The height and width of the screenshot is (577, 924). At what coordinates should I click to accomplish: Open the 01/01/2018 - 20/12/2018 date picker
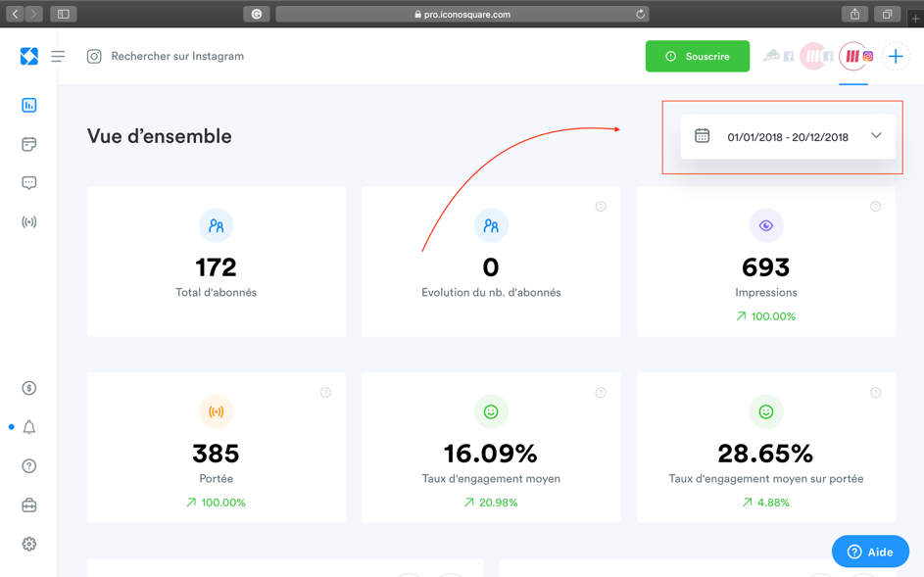pyautogui.click(x=788, y=137)
